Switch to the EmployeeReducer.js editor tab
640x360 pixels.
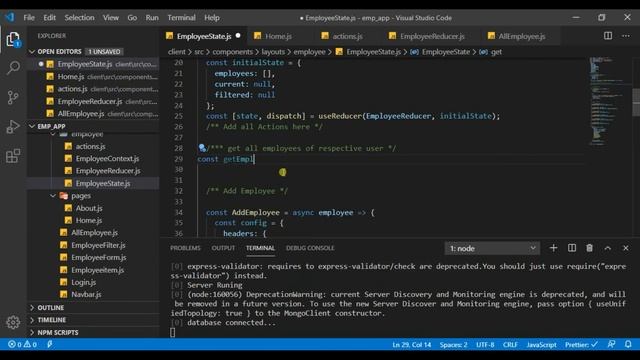coord(432,36)
